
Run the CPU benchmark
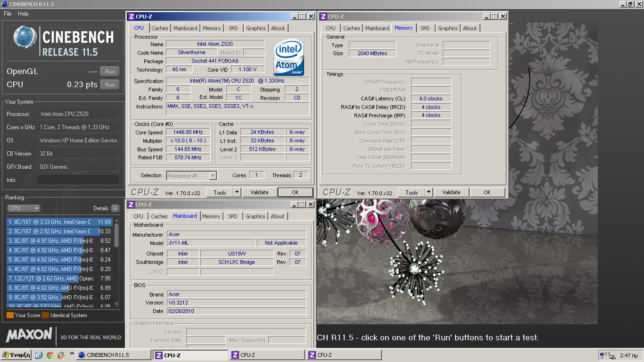[110, 85]
